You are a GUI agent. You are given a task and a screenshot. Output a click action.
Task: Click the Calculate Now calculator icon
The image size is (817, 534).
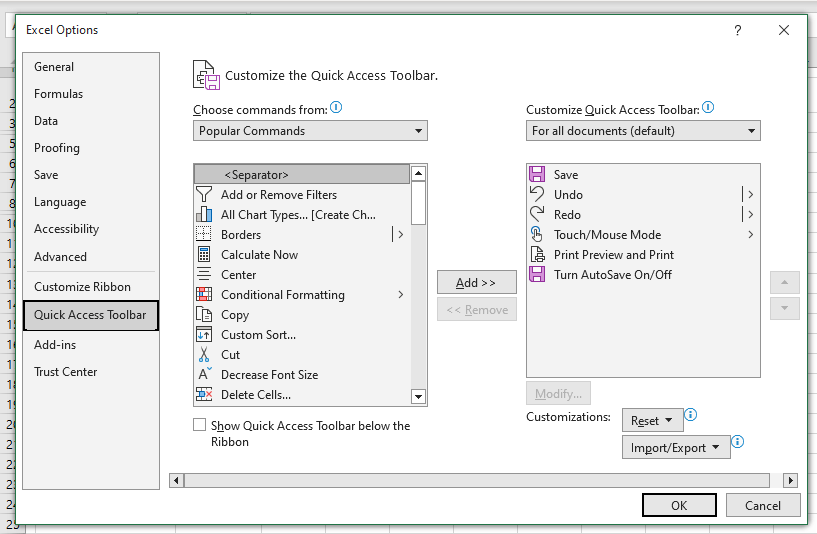tap(204, 255)
